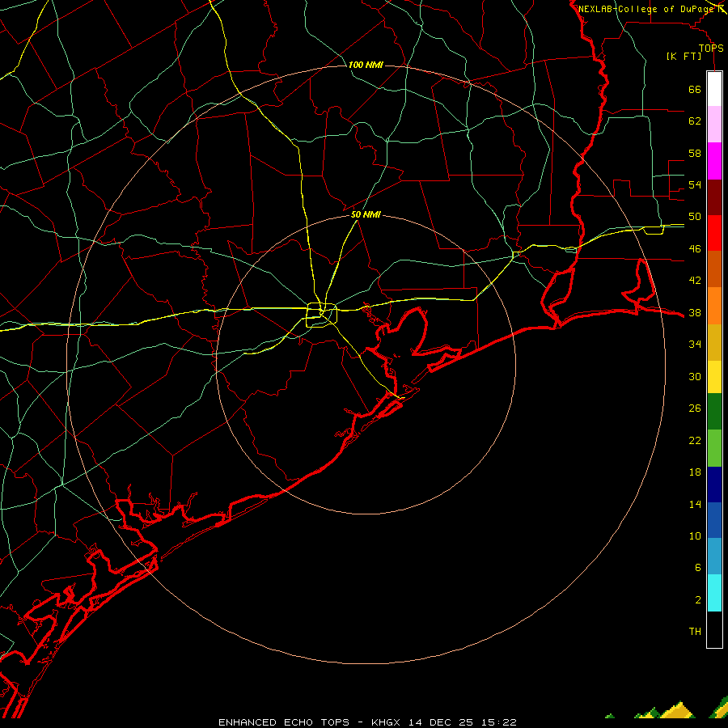Click the navy 18 K FT swatch
Screen dimensions: 728x728
click(714, 485)
